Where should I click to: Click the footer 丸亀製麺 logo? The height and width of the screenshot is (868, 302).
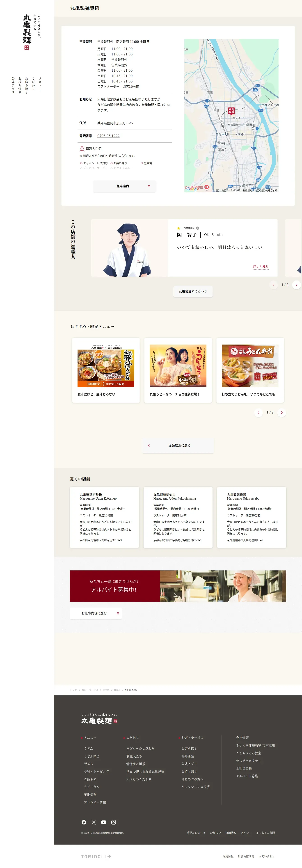click(x=99, y=719)
